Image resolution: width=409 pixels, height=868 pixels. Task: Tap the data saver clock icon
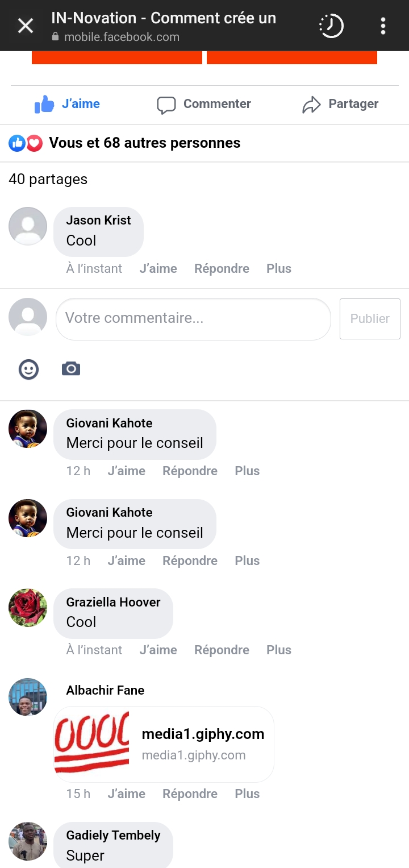(x=331, y=26)
